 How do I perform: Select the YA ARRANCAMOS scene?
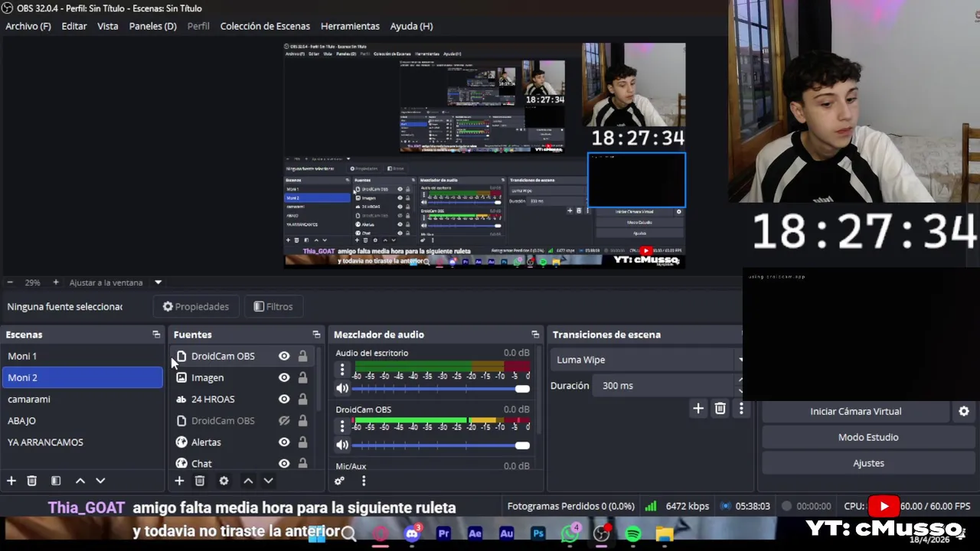(83, 442)
